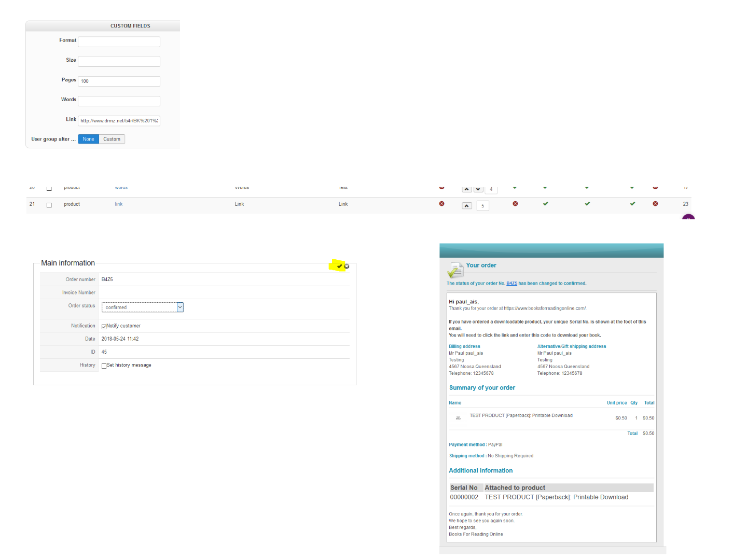Screen dimensions: 747x560
Task: Click the move-down arrow beside order value 4
Action: [478, 189]
